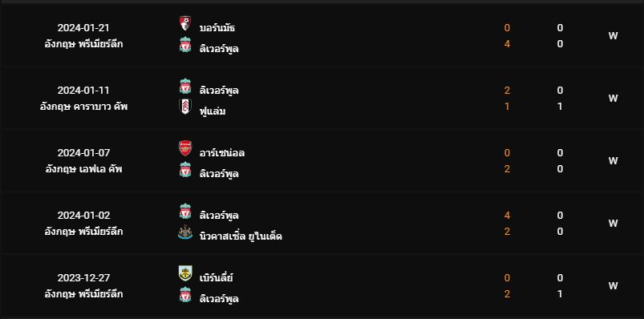
Task: Click the Bournemouth club crest icon
Action: tap(185, 23)
